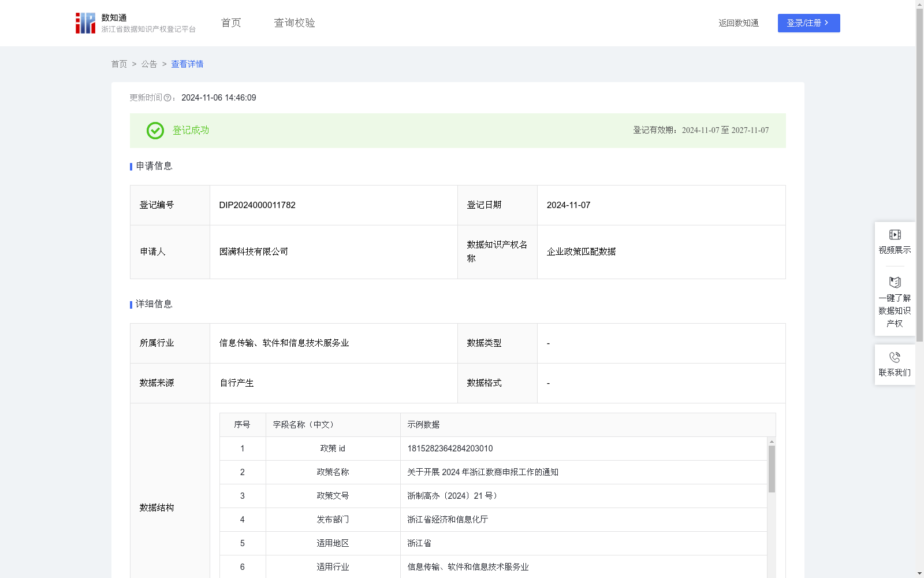Viewport: 924px width, 578px height.
Task: Click 查看详情 in the breadcrumb
Action: point(187,64)
